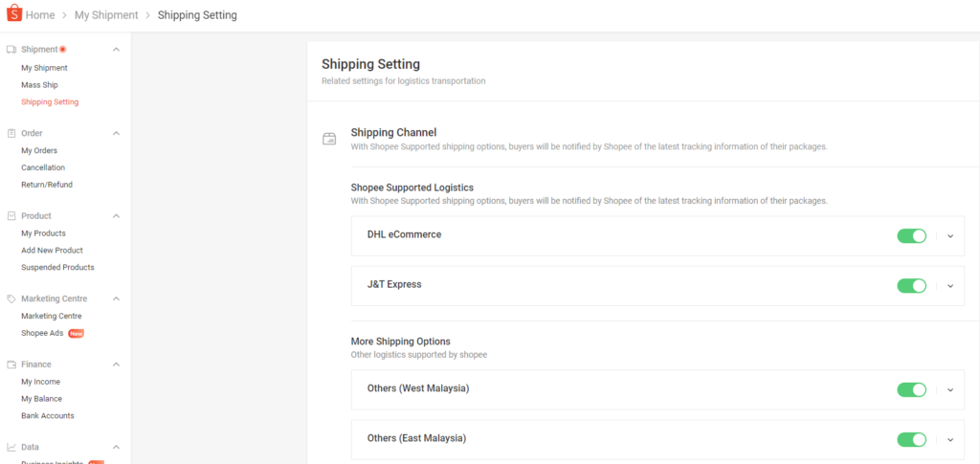Toggle off DHL eCommerce shipping
The height and width of the screenshot is (464, 980).
[912, 236]
